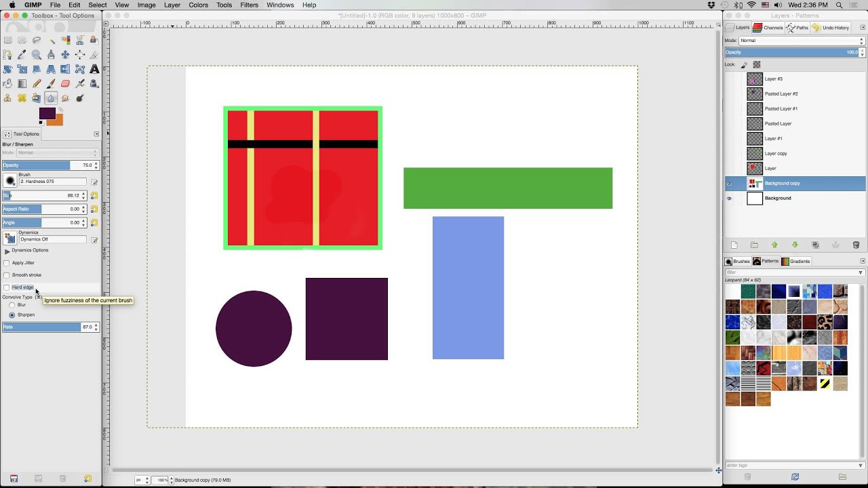Hide the Background copy layer
This screenshot has width=868, height=488.
coord(729,184)
